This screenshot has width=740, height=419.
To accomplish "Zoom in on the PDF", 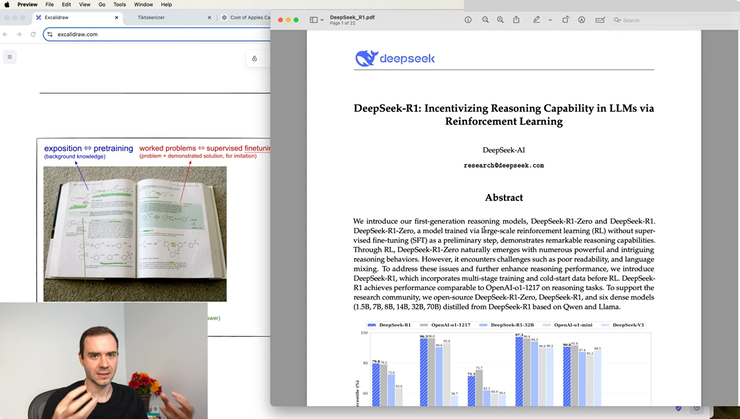I will tap(501, 20).
